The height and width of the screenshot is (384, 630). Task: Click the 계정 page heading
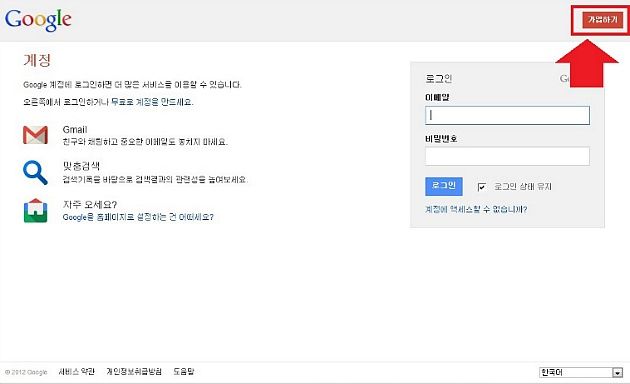pyautogui.click(x=37, y=61)
